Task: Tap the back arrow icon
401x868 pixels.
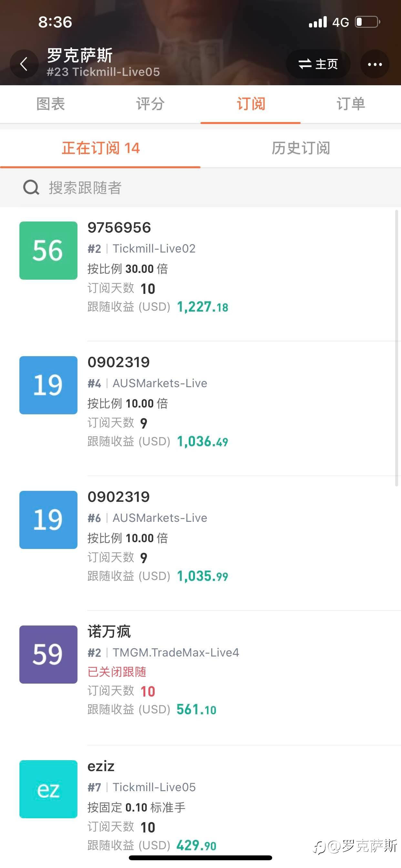Action: click(x=24, y=64)
